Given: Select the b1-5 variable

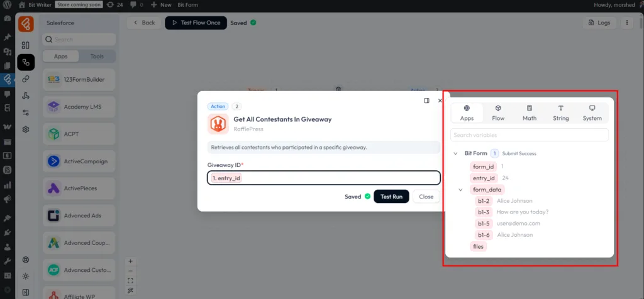Looking at the screenshot, I should pyautogui.click(x=484, y=224).
